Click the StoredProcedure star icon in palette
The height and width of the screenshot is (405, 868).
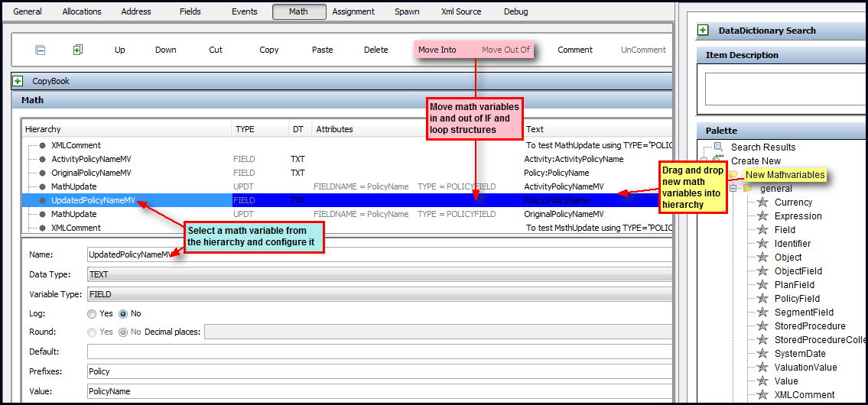[x=763, y=326]
